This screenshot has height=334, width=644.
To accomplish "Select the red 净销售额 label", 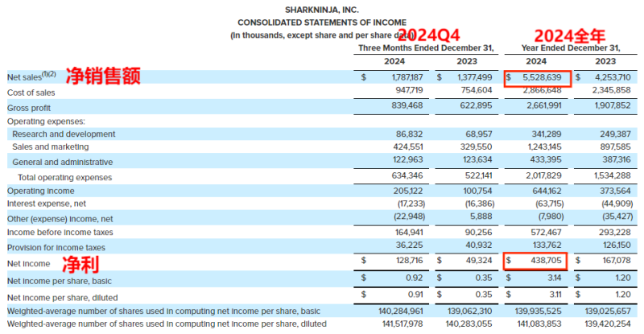I will click(103, 76).
